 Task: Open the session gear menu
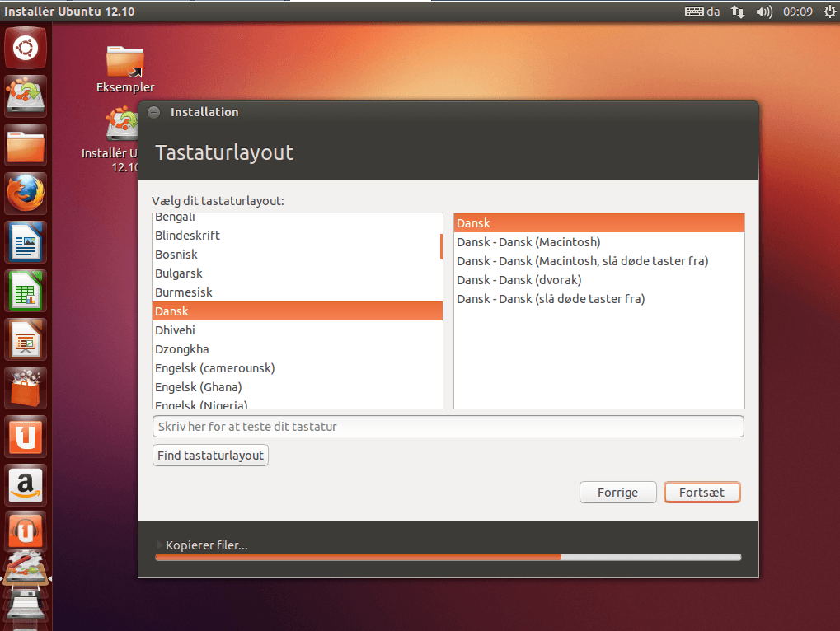pyautogui.click(x=829, y=12)
